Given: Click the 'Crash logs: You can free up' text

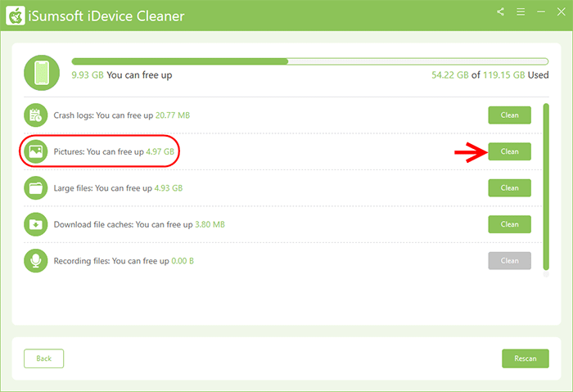Looking at the screenshot, I should (103, 115).
